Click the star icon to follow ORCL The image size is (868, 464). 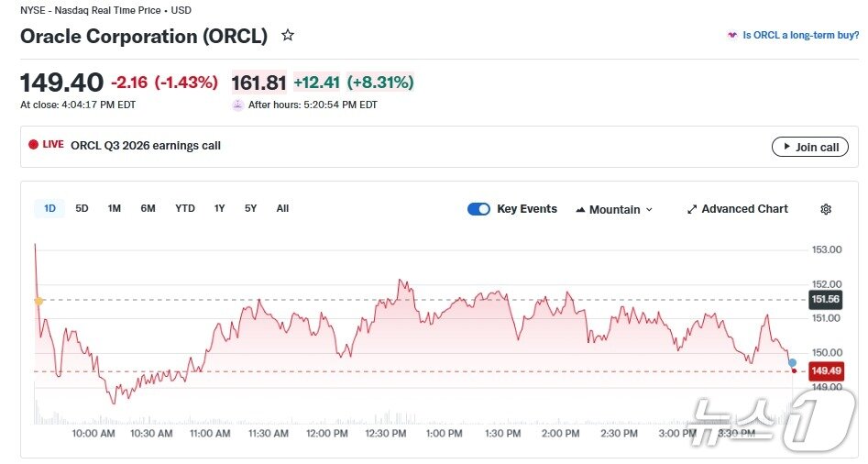pyautogui.click(x=288, y=36)
